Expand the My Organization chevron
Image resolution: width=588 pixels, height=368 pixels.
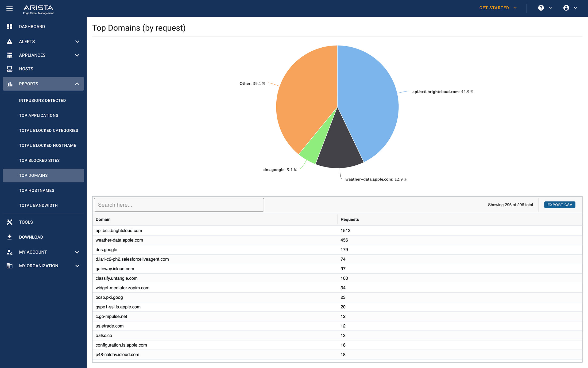pos(77,266)
